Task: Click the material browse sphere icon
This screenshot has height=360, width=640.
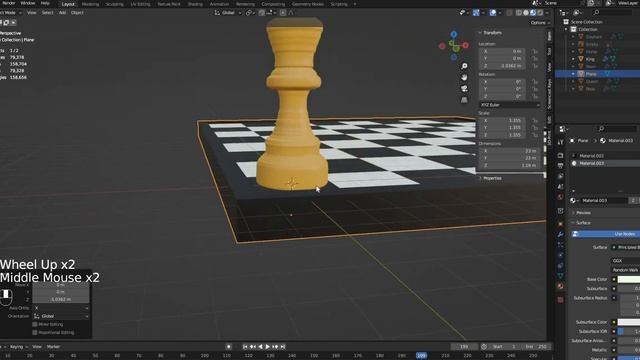Action: pos(573,200)
